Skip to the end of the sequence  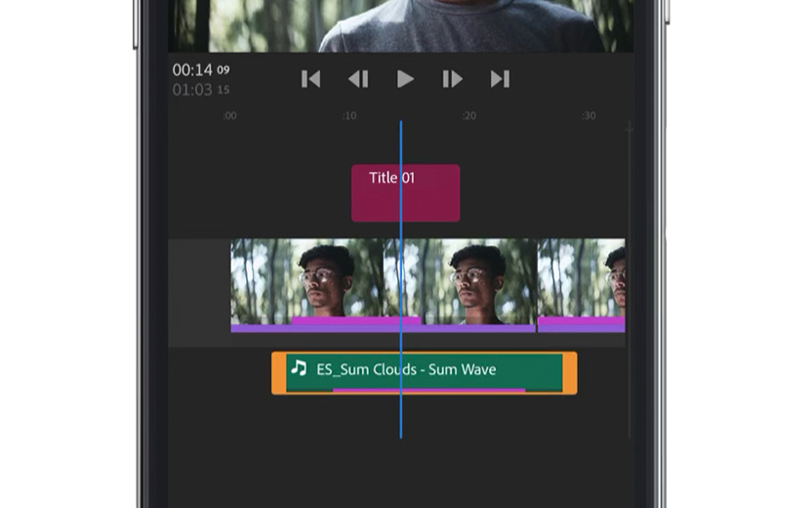pyautogui.click(x=500, y=79)
